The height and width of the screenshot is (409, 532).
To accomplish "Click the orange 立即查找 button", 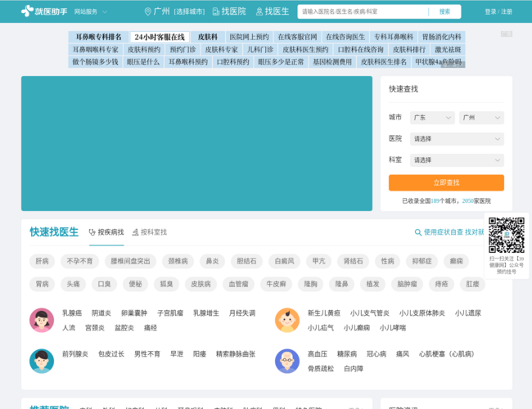I will point(446,182).
